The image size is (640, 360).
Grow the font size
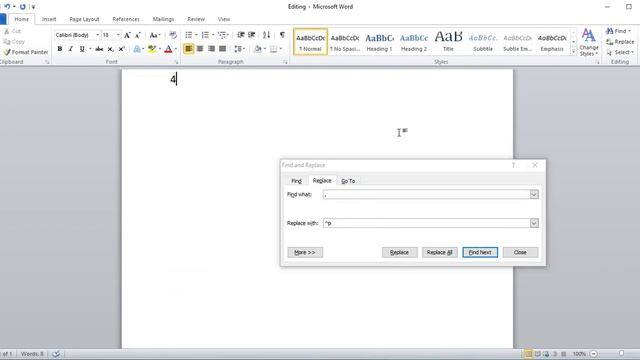[x=127, y=35]
